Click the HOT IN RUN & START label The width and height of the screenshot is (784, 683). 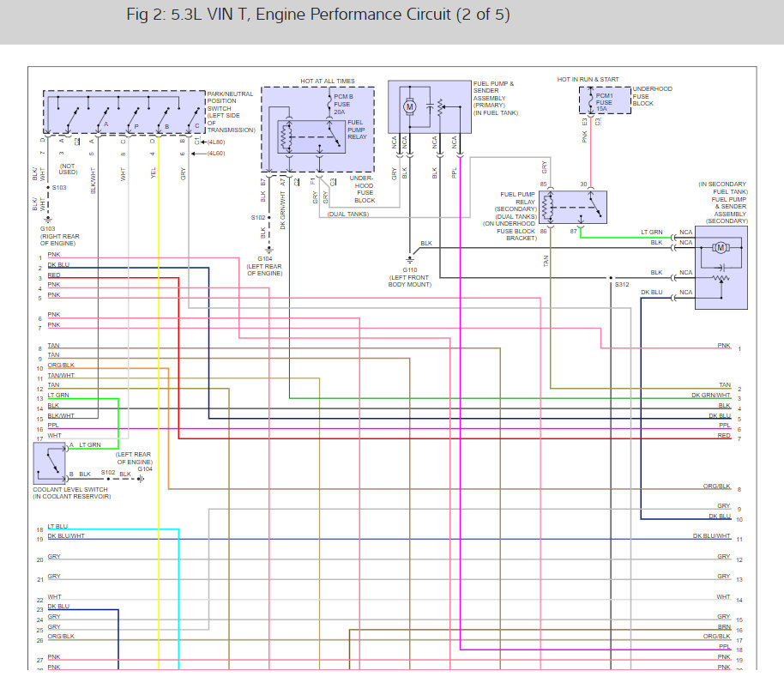click(x=588, y=80)
